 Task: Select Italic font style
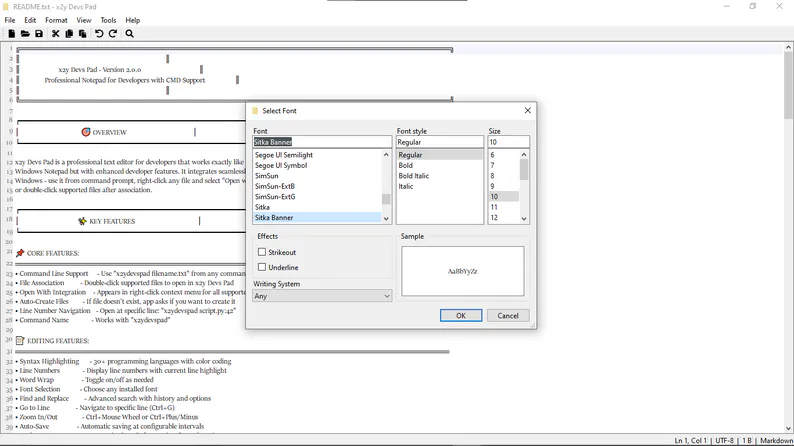(x=440, y=186)
